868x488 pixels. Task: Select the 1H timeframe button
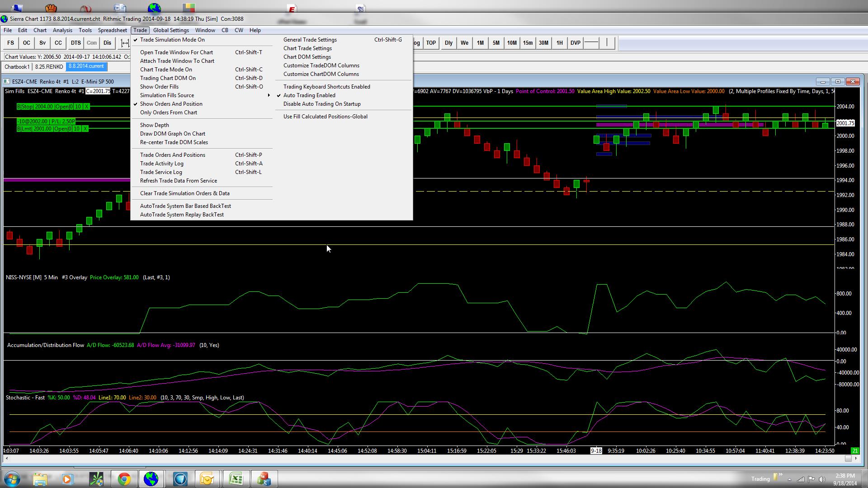559,43
